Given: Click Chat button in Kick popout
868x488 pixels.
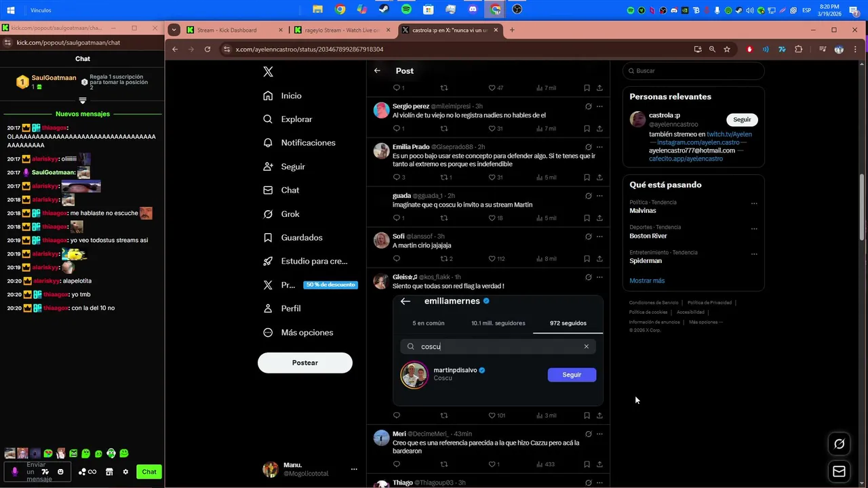Looking at the screenshot, I should (x=149, y=472).
